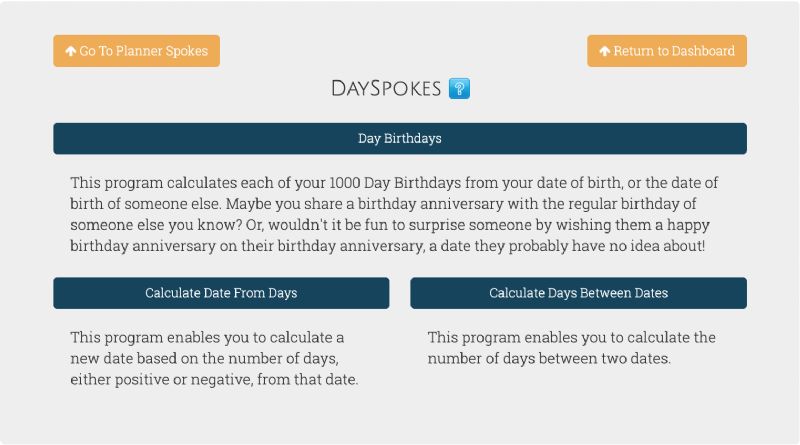Image resolution: width=800 pixels, height=445 pixels.
Task: Click the text "between two dates"
Action: pyautogui.click(x=607, y=358)
